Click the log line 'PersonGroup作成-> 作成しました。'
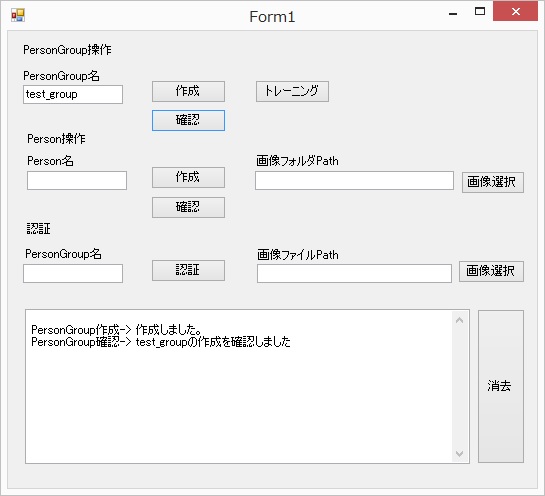Image resolution: width=545 pixels, height=496 pixels. (116, 330)
